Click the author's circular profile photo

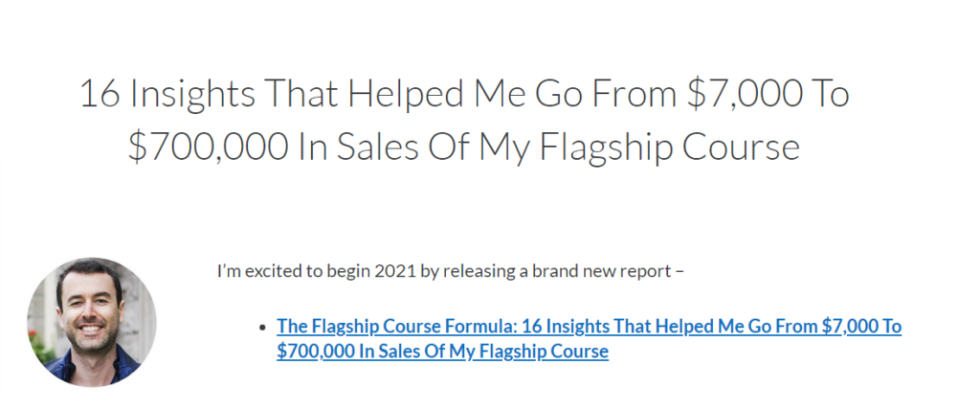[x=92, y=322]
